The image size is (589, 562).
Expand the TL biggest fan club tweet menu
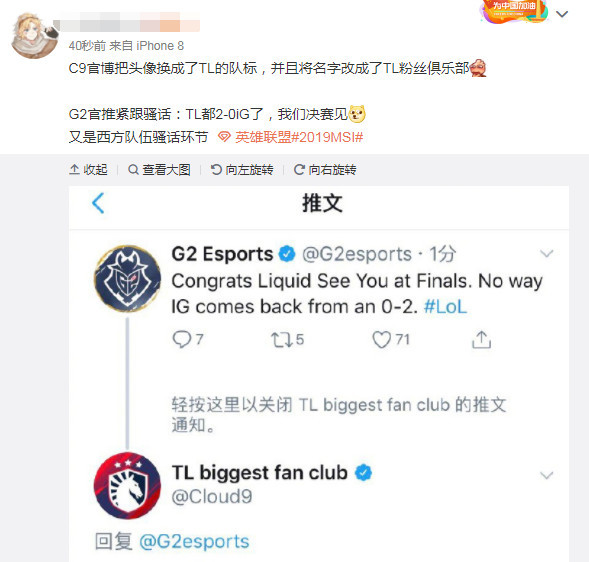[x=547, y=475]
